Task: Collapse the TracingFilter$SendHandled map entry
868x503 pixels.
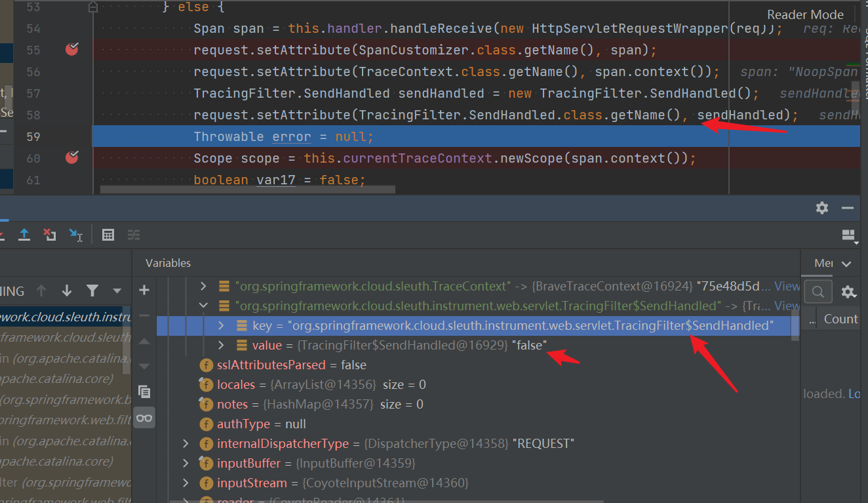Action: [203, 306]
